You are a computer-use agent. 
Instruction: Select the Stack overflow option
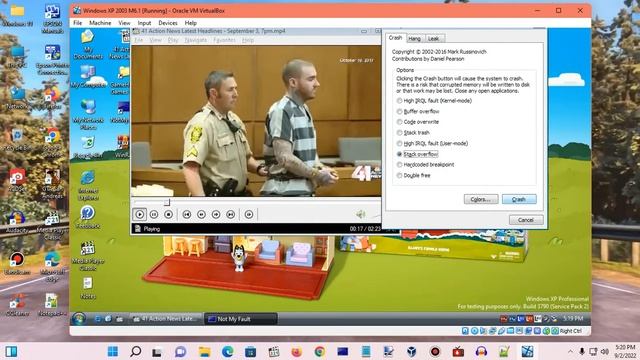coord(417,154)
